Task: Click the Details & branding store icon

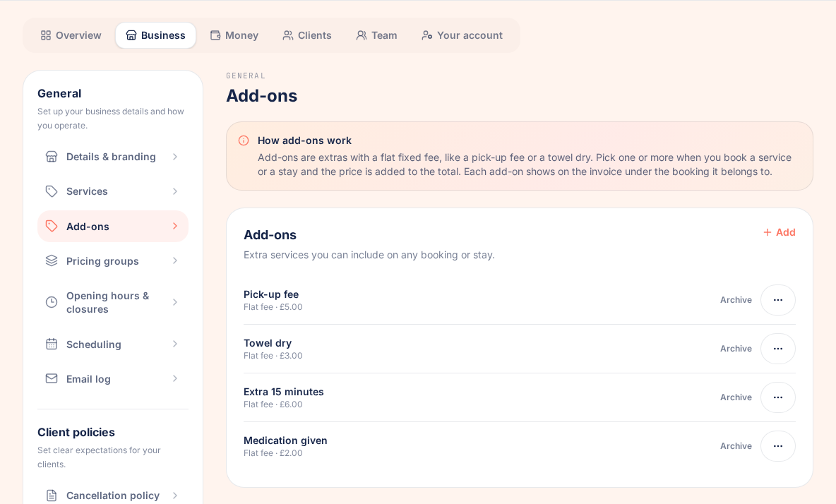Action: pos(51,157)
